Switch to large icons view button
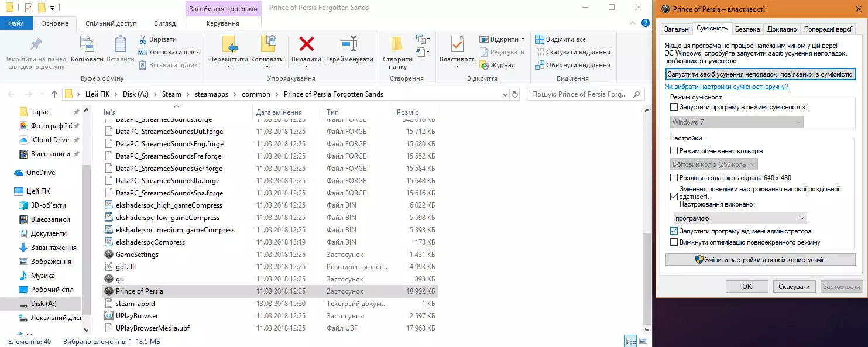The image size is (868, 347). pyautogui.click(x=642, y=341)
